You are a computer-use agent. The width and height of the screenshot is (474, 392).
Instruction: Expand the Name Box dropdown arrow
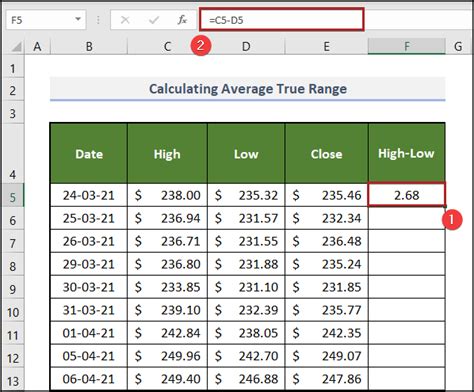pos(78,19)
